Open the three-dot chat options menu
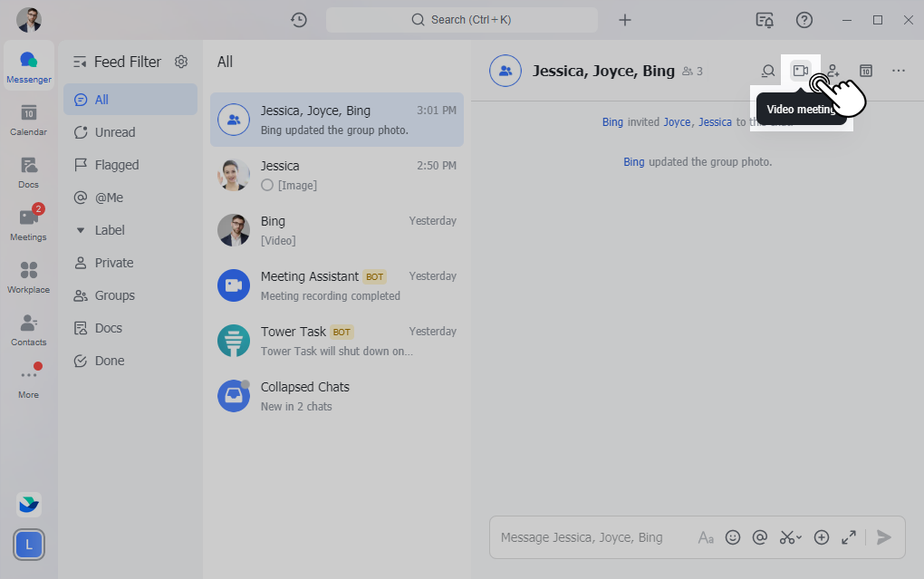The width and height of the screenshot is (924, 579). (x=899, y=71)
